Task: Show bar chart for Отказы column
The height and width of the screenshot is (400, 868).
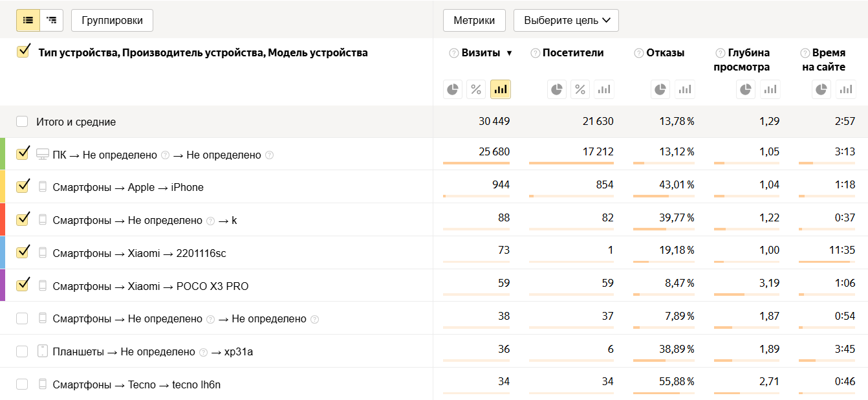Action: (684, 89)
